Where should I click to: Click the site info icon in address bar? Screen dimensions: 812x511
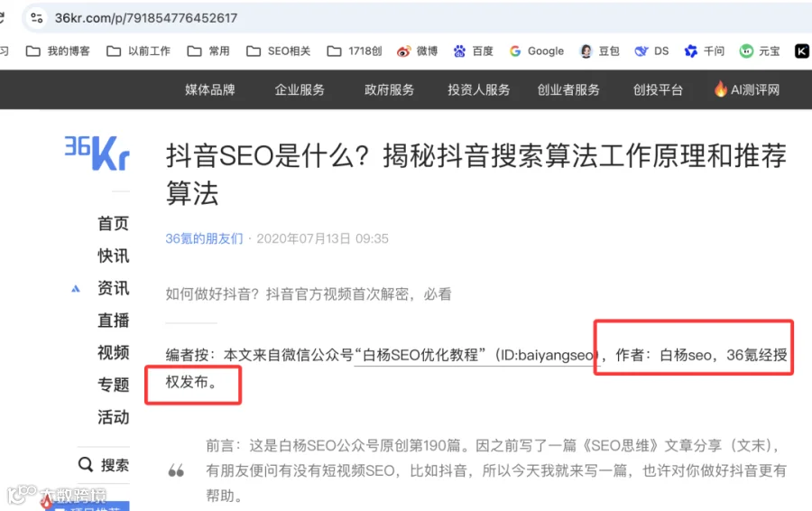pyautogui.click(x=37, y=18)
